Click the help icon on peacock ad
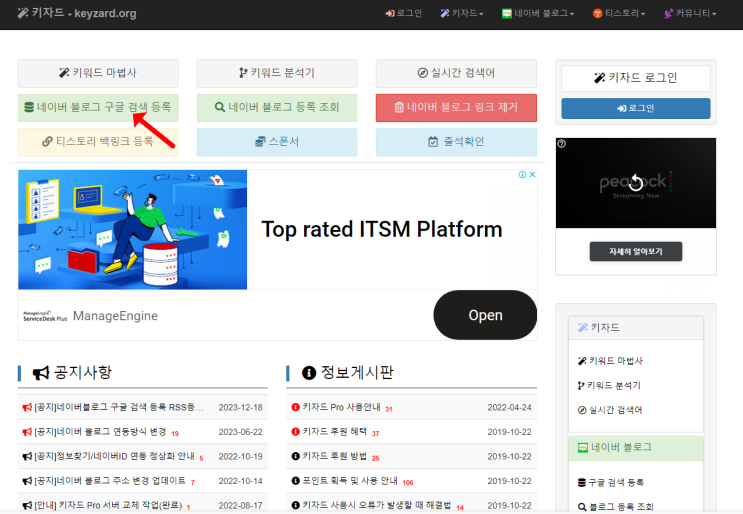 562,144
